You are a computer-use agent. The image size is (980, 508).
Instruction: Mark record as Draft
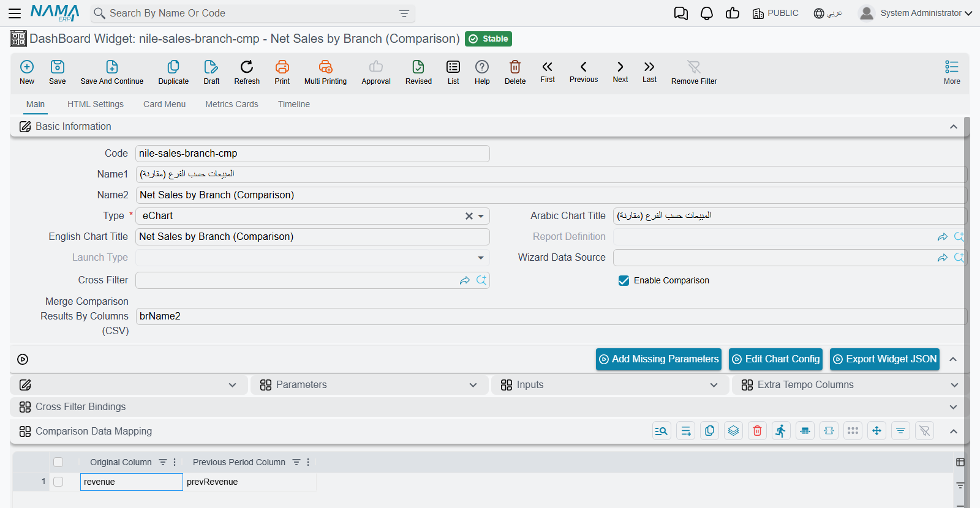coord(211,72)
